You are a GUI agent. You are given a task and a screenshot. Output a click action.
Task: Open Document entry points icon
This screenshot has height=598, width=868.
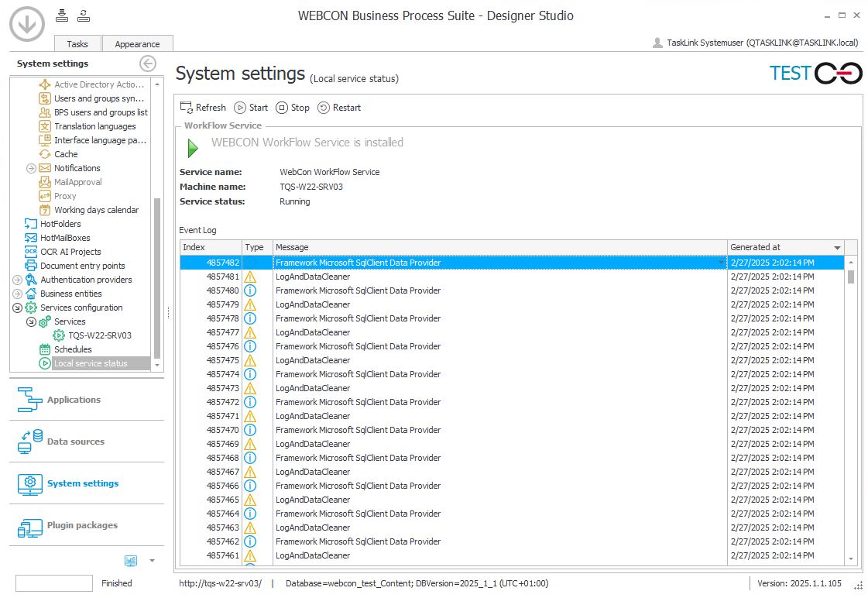click(30, 266)
